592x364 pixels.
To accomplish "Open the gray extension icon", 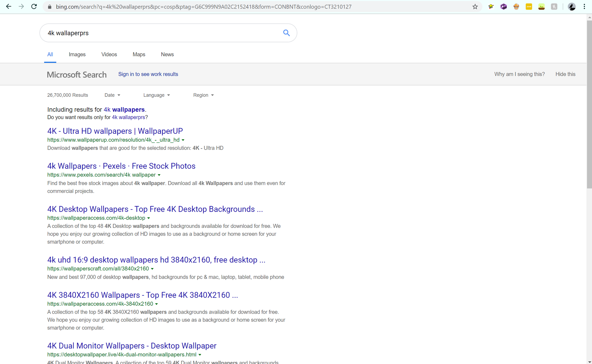I will 554,7.
